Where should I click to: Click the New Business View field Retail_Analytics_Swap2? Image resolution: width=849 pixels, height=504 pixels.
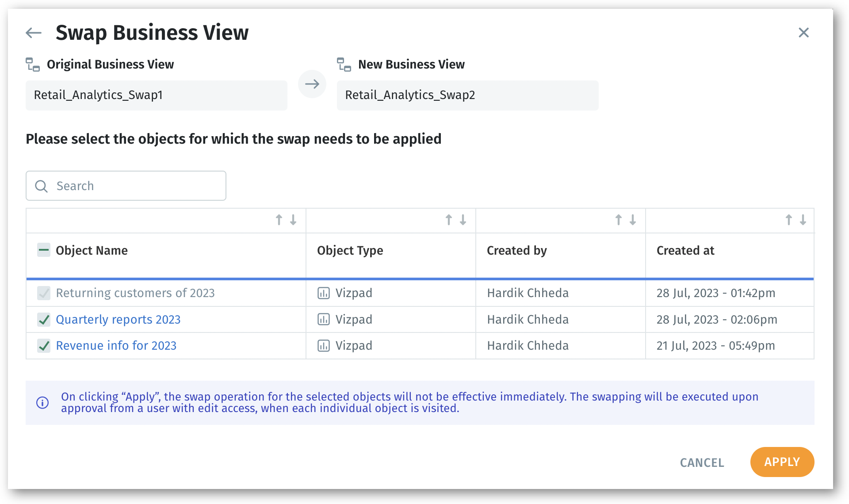[x=467, y=95]
